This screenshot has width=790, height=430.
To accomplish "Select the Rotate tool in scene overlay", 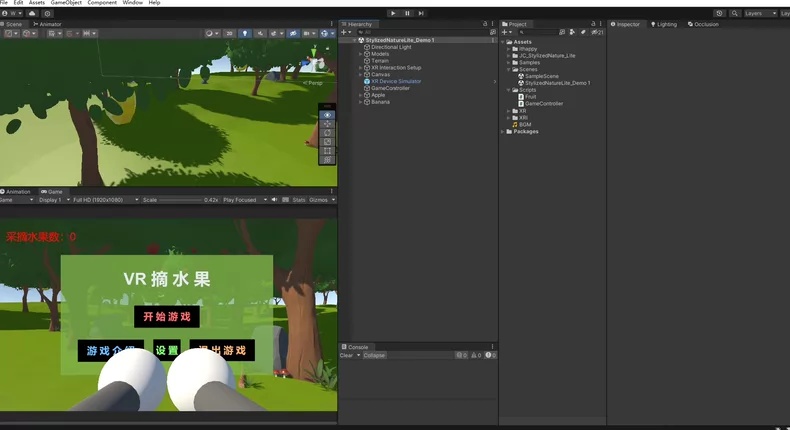I will (x=327, y=133).
